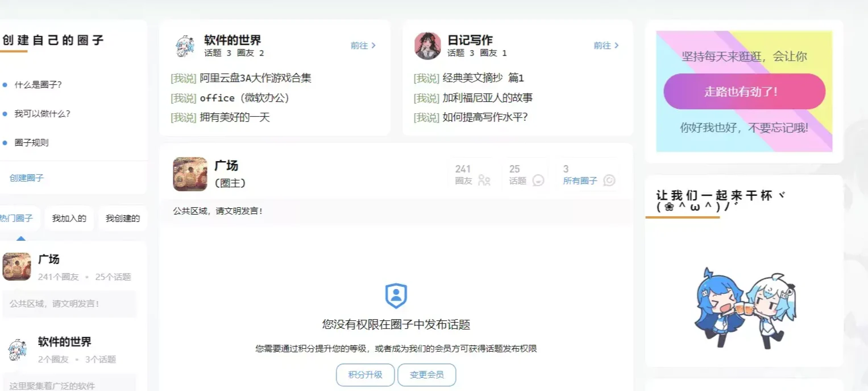Switch to the 我创建的 tab

coord(122,219)
